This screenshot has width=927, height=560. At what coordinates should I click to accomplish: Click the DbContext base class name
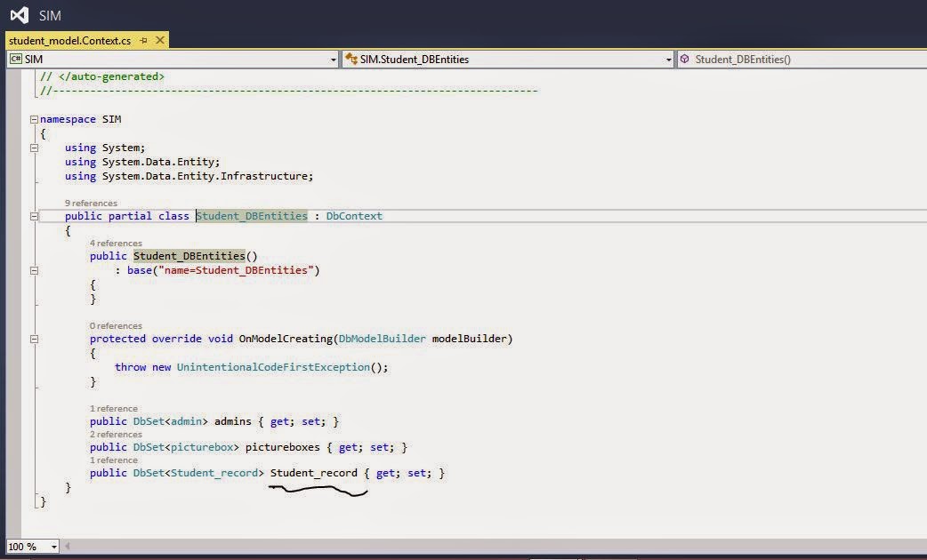click(x=354, y=216)
